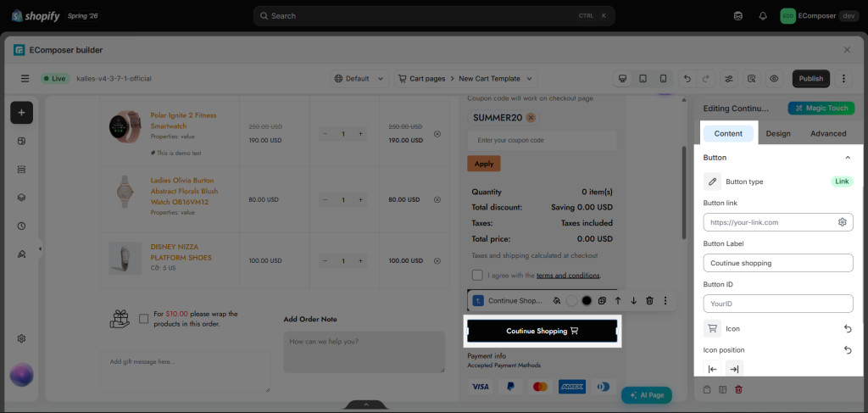This screenshot has width=868, height=413.
Task: Open the EComposer account menu
Action: pos(819,16)
